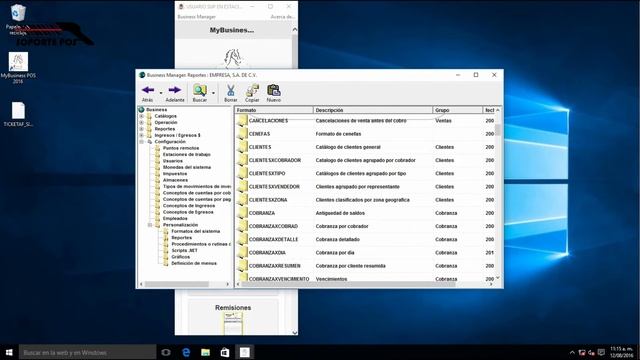The width and height of the screenshot is (640, 360).
Task: Select Impuestos in the tree
Action: pyautogui.click(x=175, y=173)
